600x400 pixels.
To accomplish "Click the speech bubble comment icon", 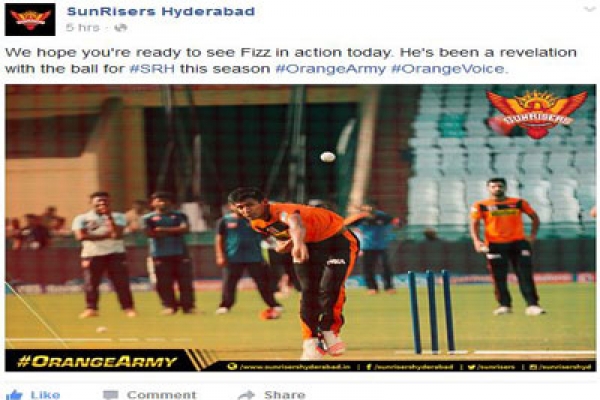I will [111, 395].
